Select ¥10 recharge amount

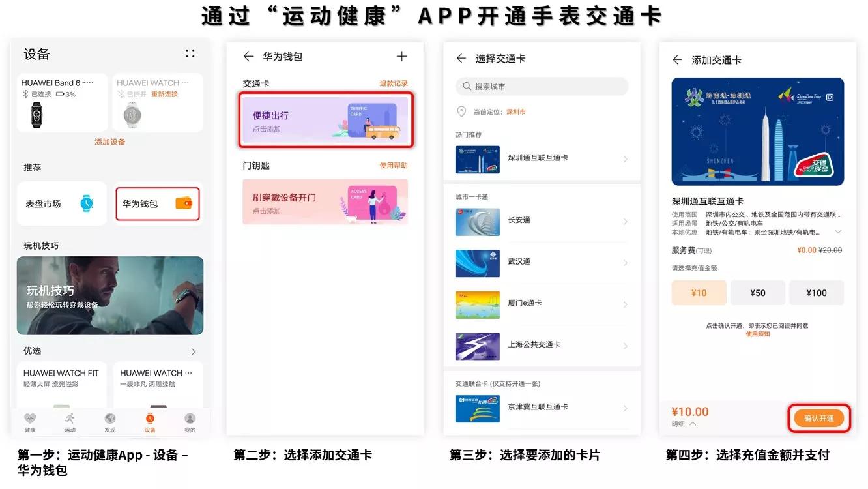point(699,293)
